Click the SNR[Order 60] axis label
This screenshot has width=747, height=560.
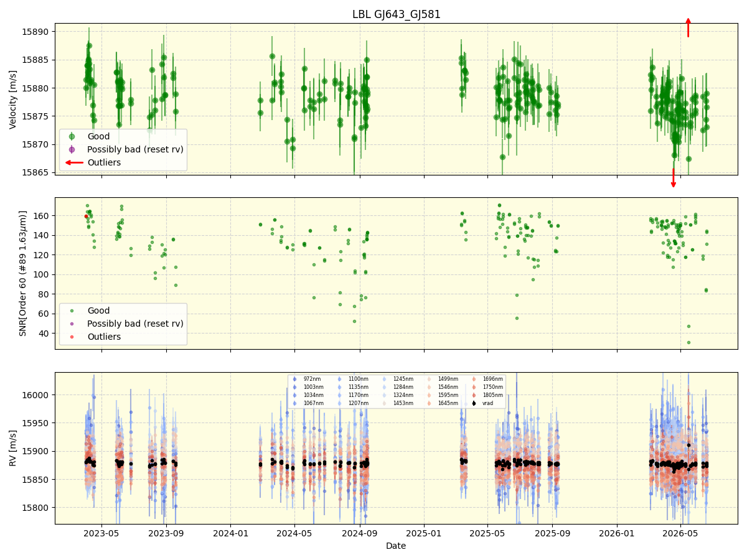[x=23, y=273]
